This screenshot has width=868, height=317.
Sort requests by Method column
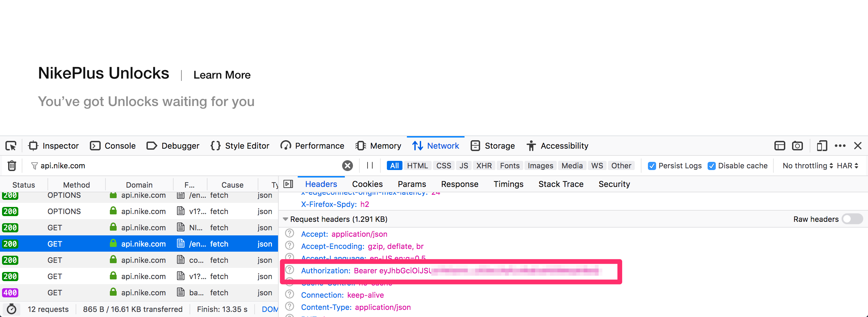pyautogui.click(x=77, y=185)
